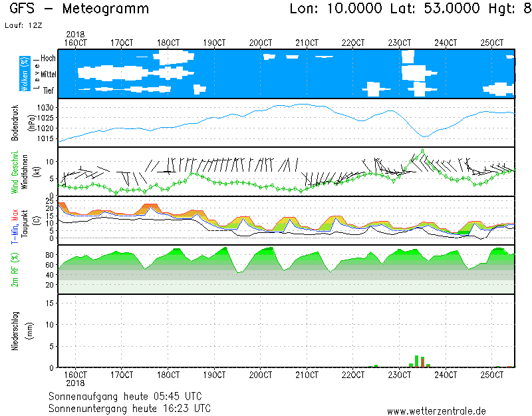Click the Tief cloud level label
The width and height of the screenshot is (532, 416).
pyautogui.click(x=48, y=91)
